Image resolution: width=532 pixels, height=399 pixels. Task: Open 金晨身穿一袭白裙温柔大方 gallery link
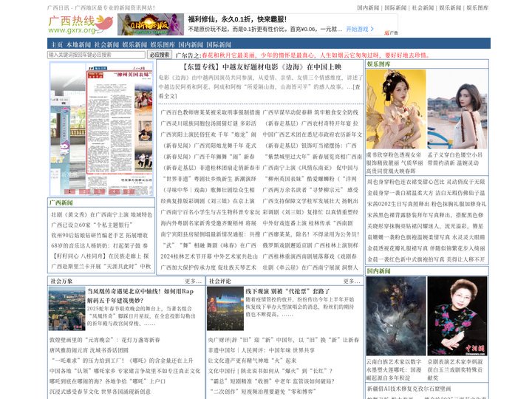(426, 193)
